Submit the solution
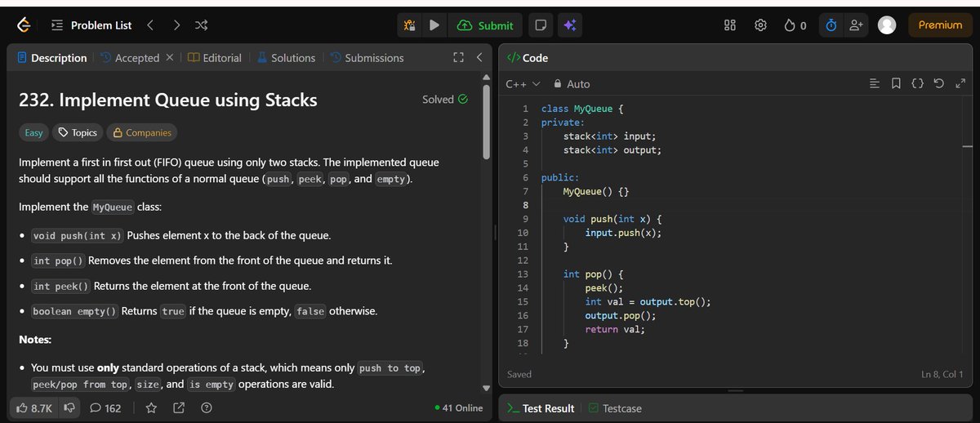Image resolution: width=980 pixels, height=423 pixels. pyautogui.click(x=485, y=25)
